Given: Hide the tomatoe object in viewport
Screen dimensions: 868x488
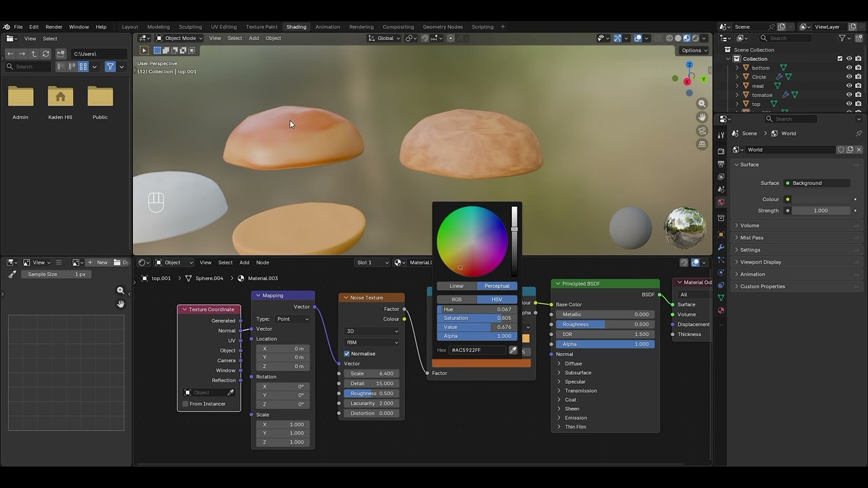Looking at the screenshot, I should point(849,95).
